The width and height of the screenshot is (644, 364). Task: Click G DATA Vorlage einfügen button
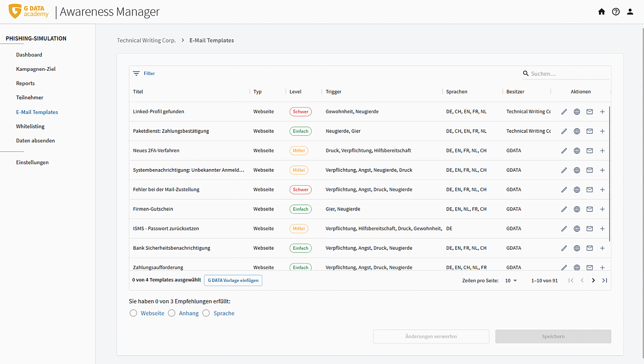pos(233,280)
